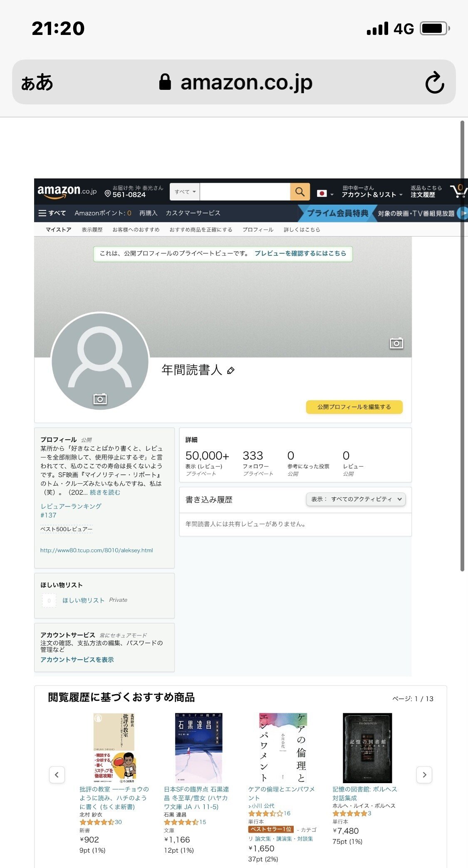This screenshot has width=468, height=868.
Task: Click the ¥902 price
Action: pyautogui.click(x=89, y=839)
